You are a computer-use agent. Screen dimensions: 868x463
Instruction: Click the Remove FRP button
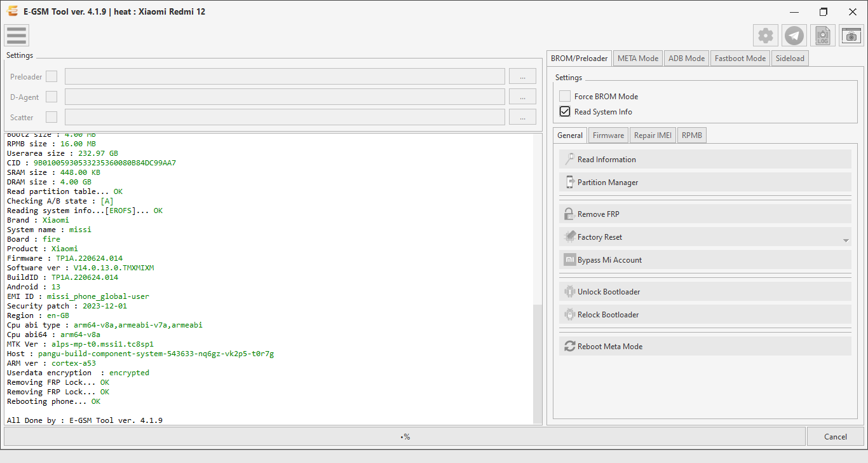705,214
